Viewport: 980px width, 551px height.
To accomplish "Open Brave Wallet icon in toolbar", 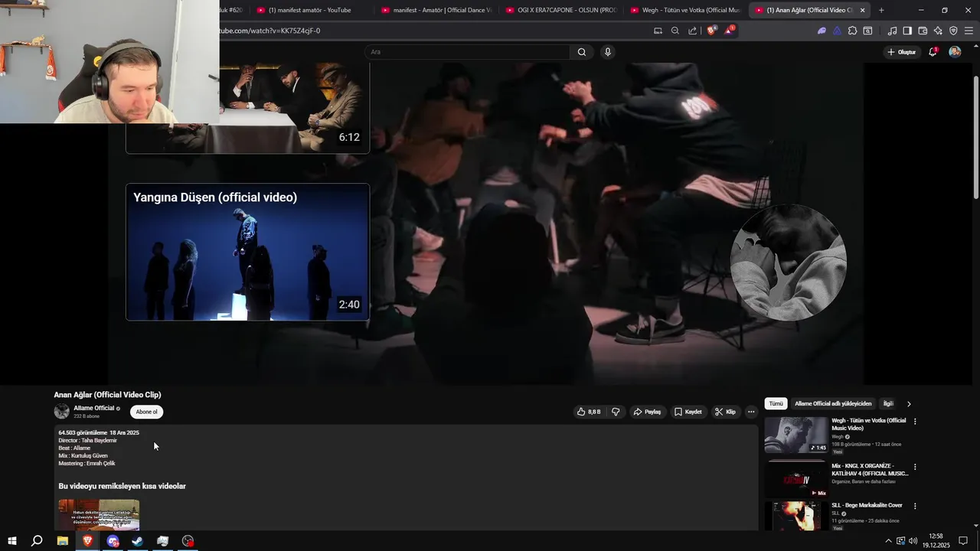I will tap(923, 31).
